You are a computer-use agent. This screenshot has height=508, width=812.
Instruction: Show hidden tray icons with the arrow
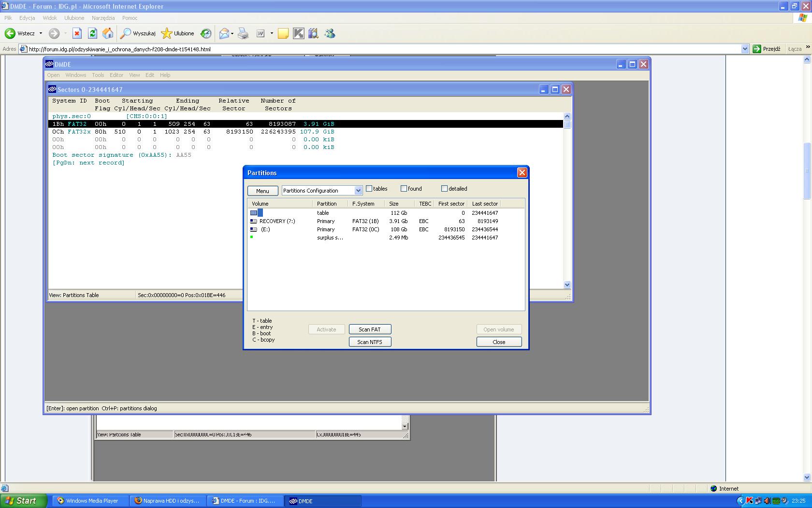tap(740, 501)
